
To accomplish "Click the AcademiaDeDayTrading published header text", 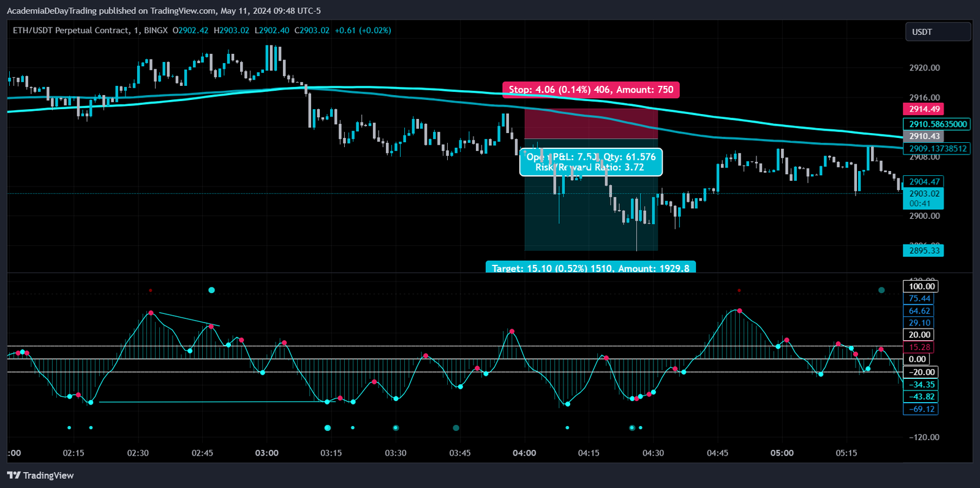I will coord(164,10).
